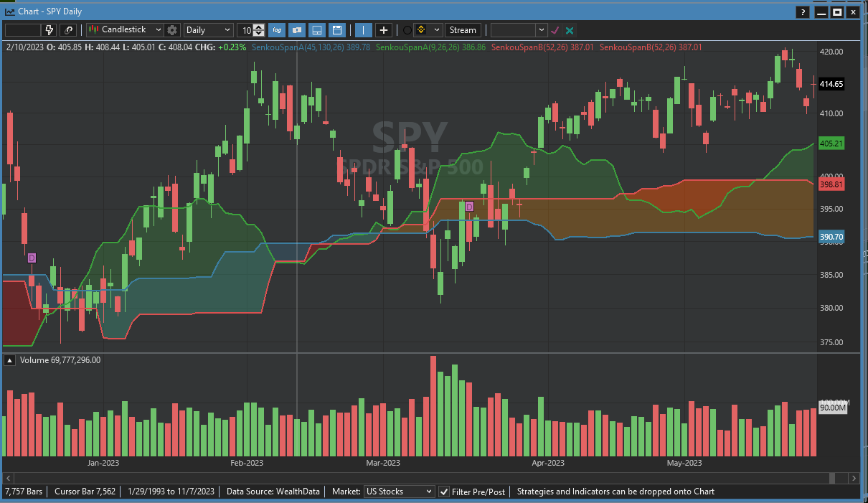Screen dimensions: 868x503
Task: Collapse the Volume pane triangle
Action: pos(10,360)
